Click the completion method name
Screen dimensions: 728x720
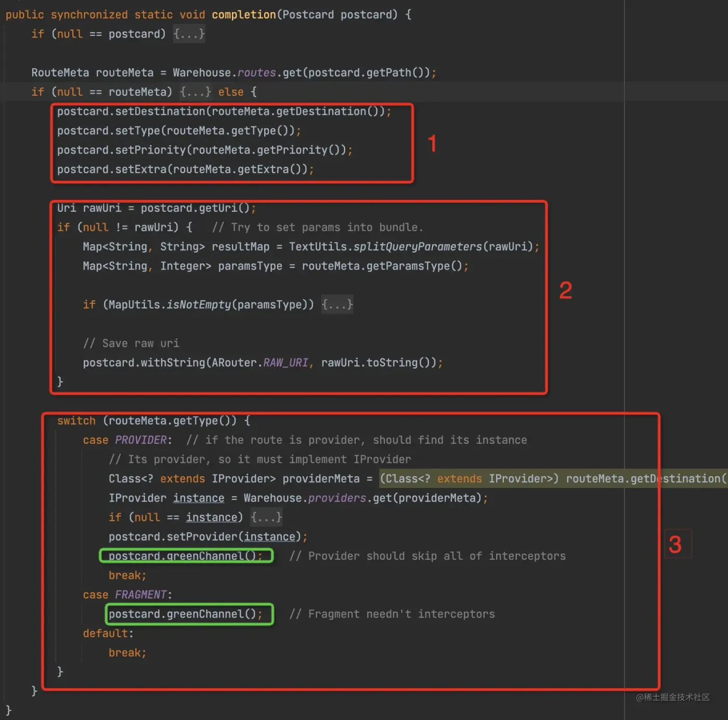pos(243,15)
